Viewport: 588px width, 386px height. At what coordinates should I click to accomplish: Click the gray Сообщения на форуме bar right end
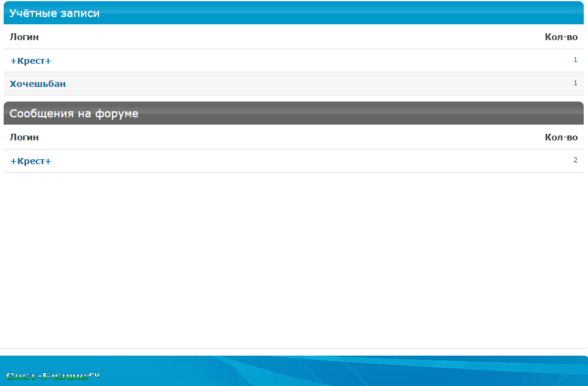[547, 114]
